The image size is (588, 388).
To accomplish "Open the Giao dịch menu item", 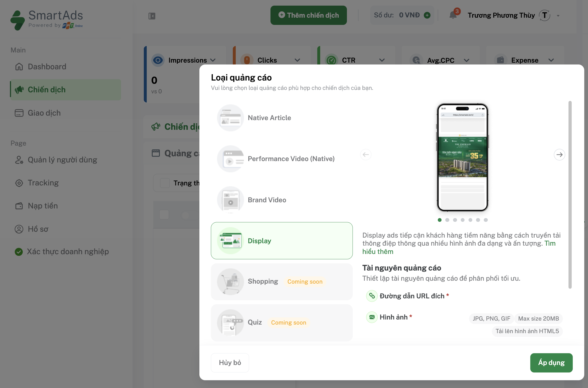I will tap(44, 113).
